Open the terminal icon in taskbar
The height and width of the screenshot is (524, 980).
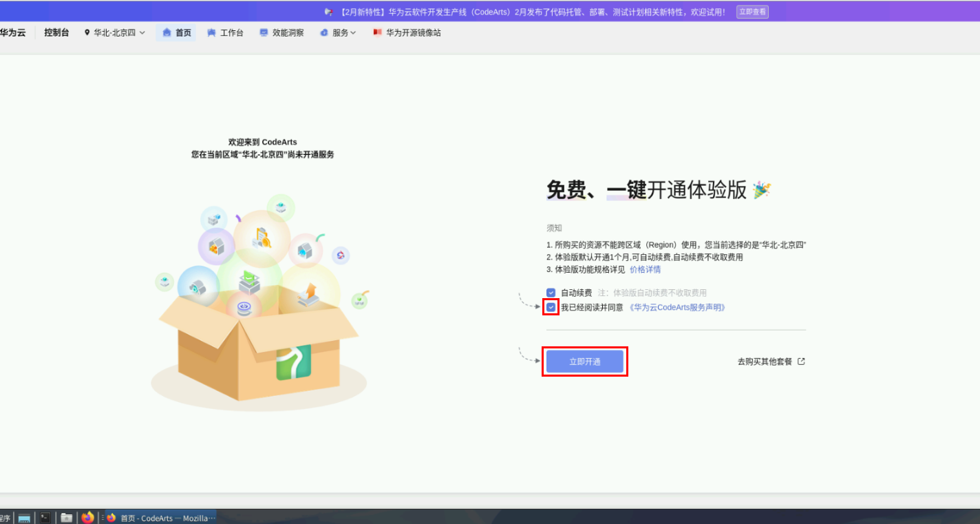tap(45, 518)
